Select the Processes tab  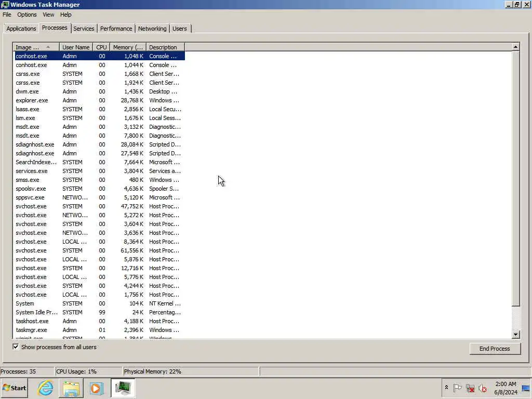[x=55, y=28]
